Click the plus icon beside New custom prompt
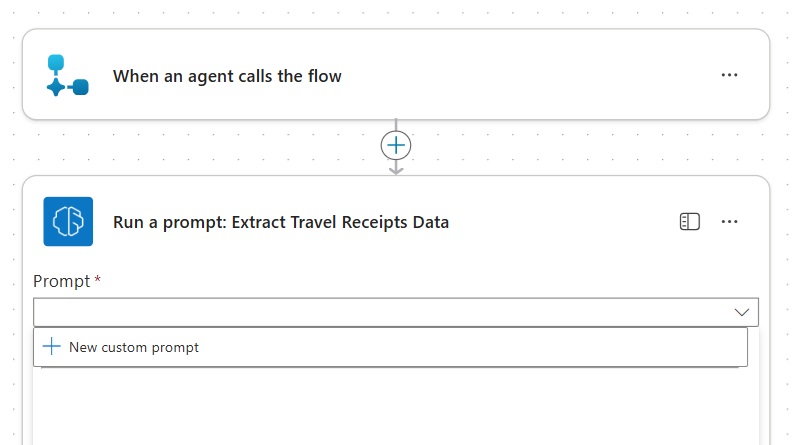799x445 pixels. 52,347
